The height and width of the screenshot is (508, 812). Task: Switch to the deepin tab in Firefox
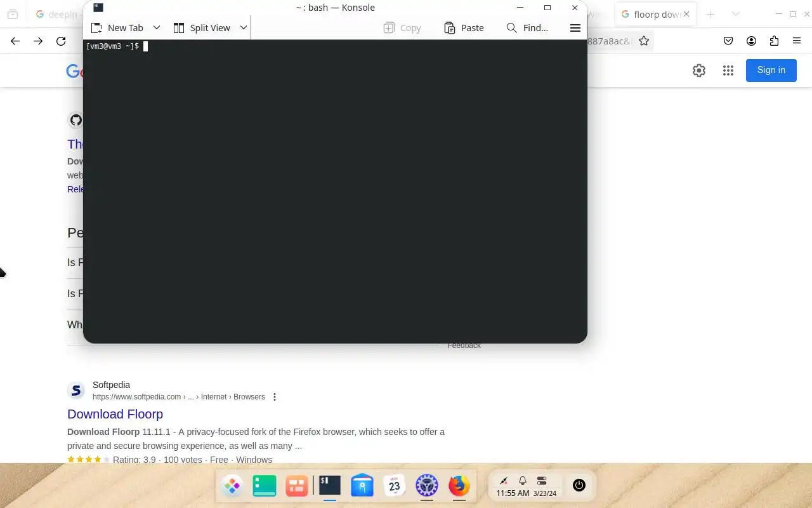pyautogui.click(x=57, y=14)
